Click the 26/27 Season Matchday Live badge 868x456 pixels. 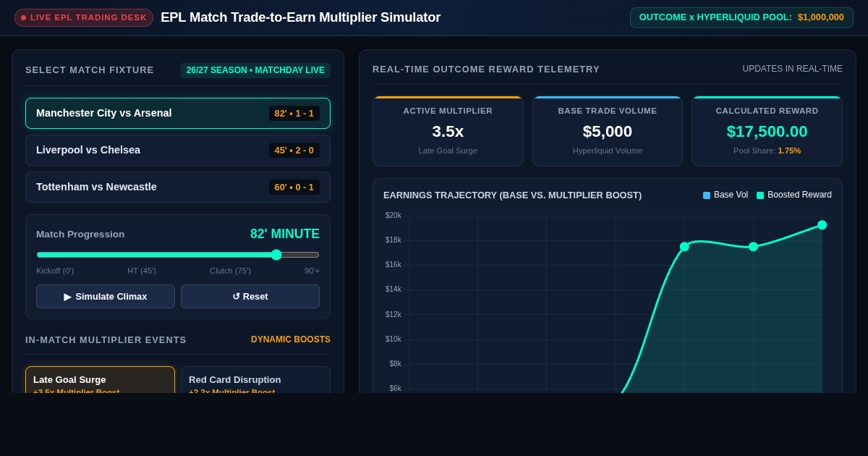coord(255,70)
